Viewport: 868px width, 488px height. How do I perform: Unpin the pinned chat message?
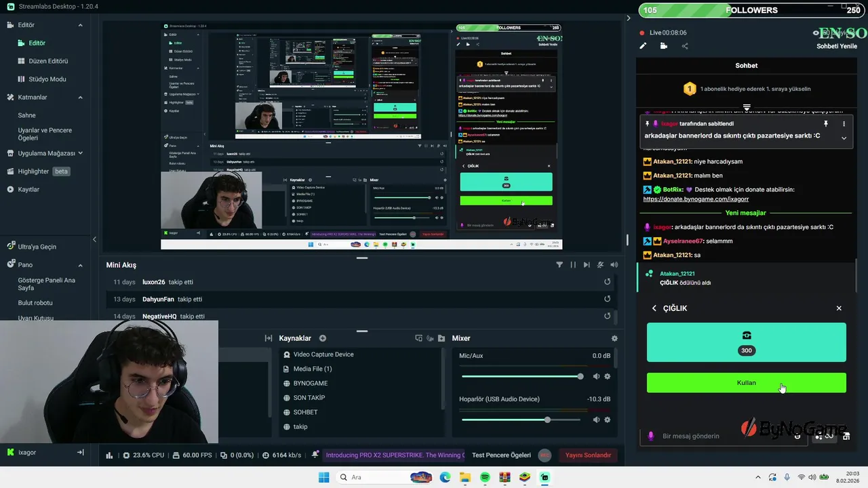(825, 124)
